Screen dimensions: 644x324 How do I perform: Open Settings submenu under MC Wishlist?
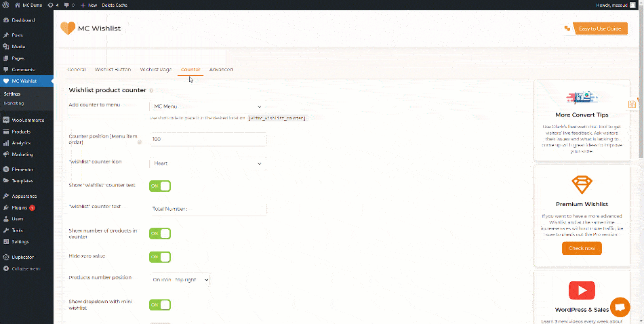[x=12, y=94]
